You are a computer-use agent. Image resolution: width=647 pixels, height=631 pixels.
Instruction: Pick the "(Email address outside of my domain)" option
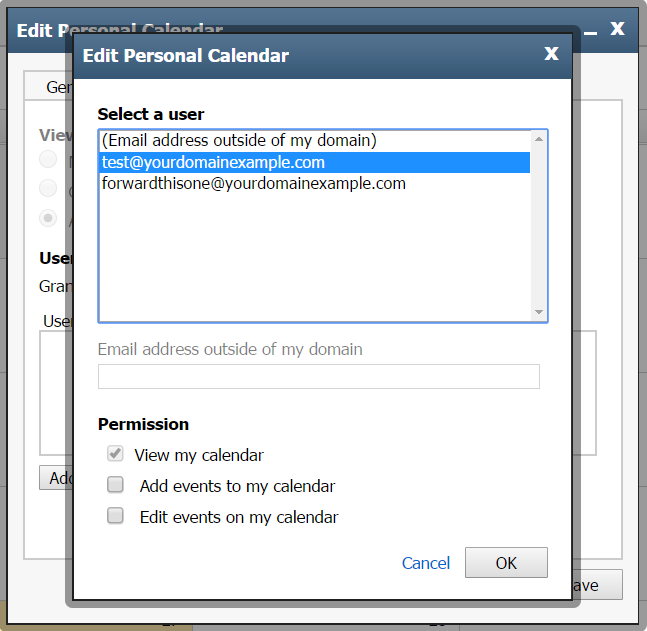point(239,140)
